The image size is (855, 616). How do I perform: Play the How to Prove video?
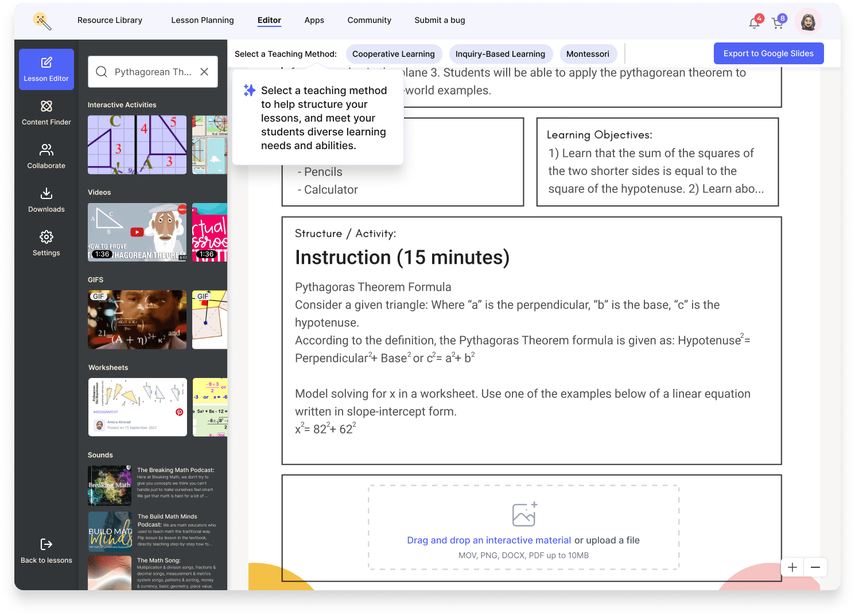[x=137, y=232]
